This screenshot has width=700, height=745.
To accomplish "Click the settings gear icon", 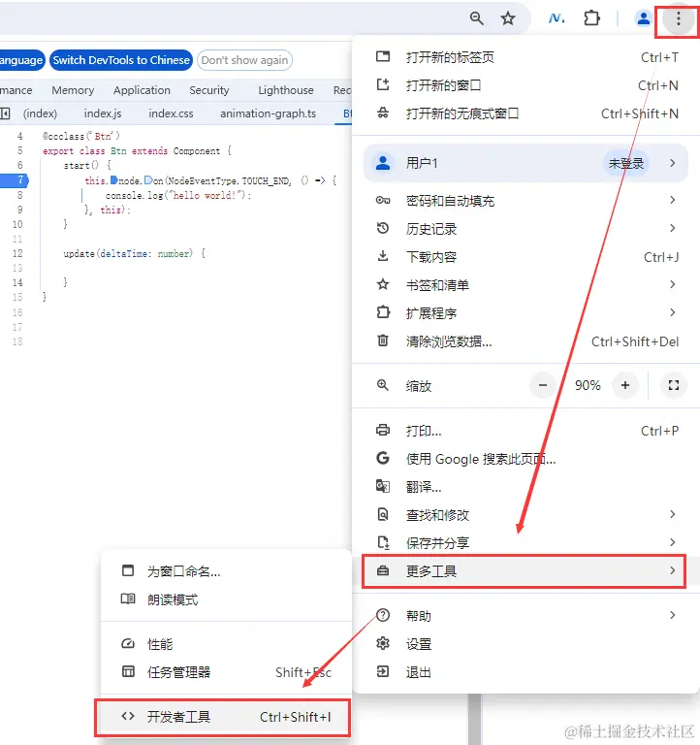I will pos(383,643).
